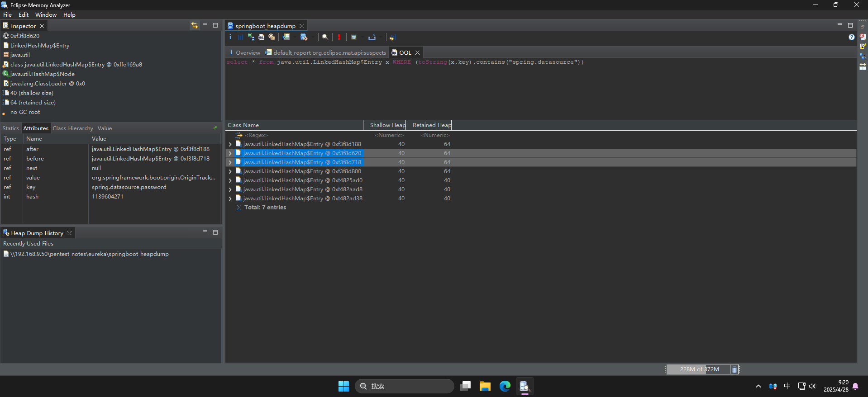Click the export results icon
The width and height of the screenshot is (868, 397).
click(372, 37)
